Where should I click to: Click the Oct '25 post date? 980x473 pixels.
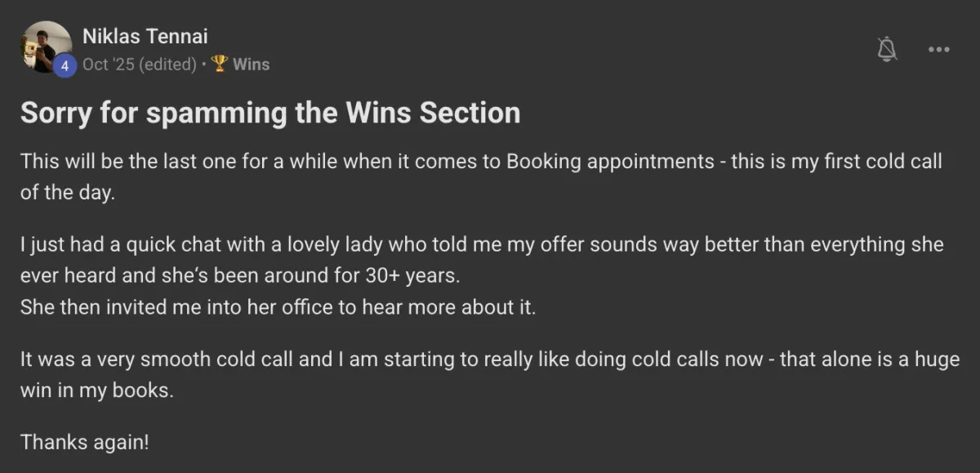coord(109,64)
